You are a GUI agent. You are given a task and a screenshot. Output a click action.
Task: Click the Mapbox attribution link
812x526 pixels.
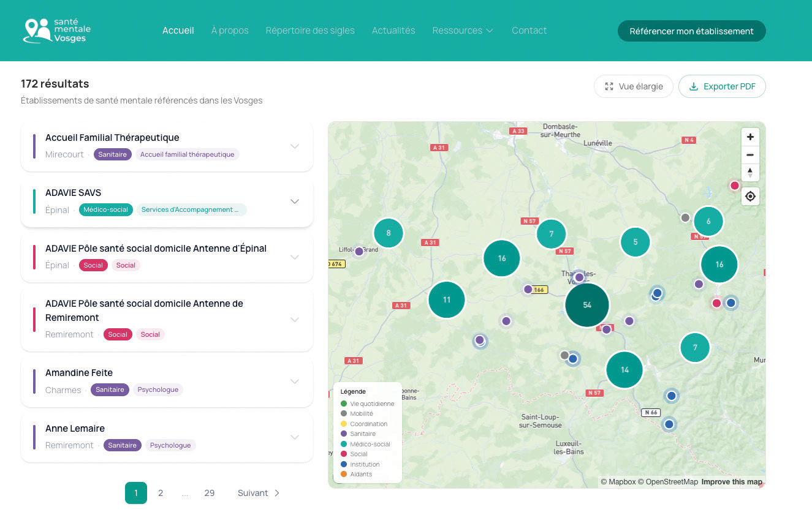coord(618,482)
